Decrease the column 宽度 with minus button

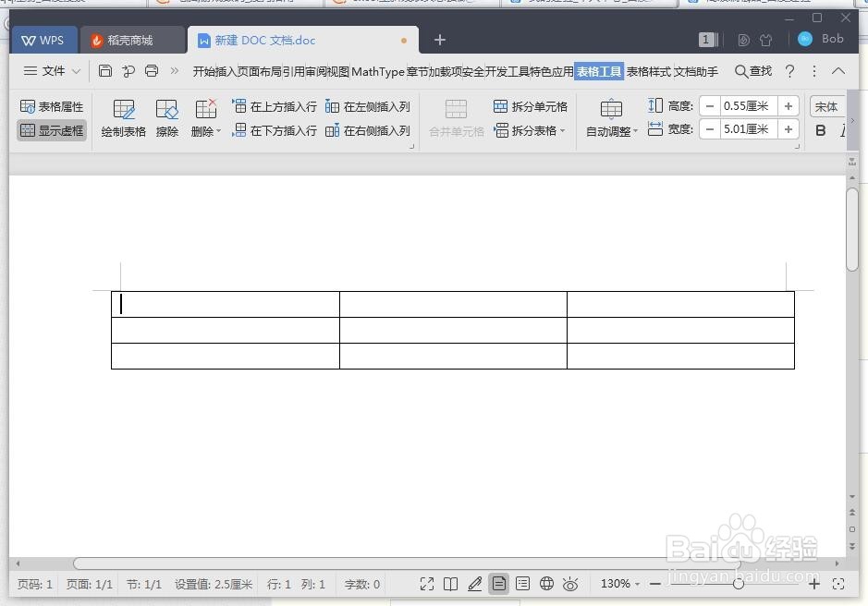click(x=710, y=129)
